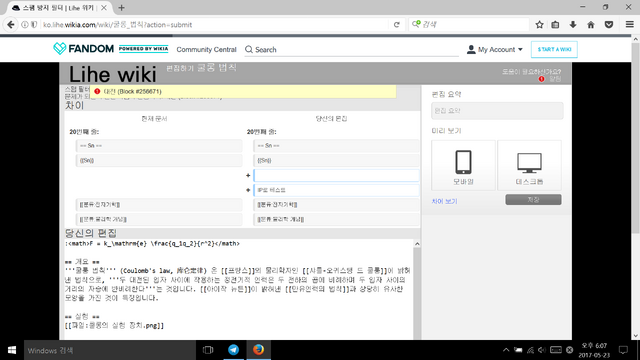This screenshot has width=640, height=360.
Task: Focus the edit summary input field
Action: point(497,111)
